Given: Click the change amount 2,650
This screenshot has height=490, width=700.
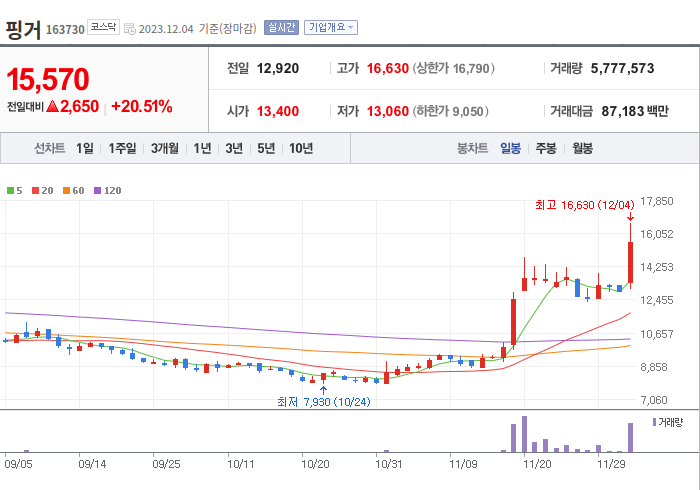Looking at the screenshot, I should point(79,106).
